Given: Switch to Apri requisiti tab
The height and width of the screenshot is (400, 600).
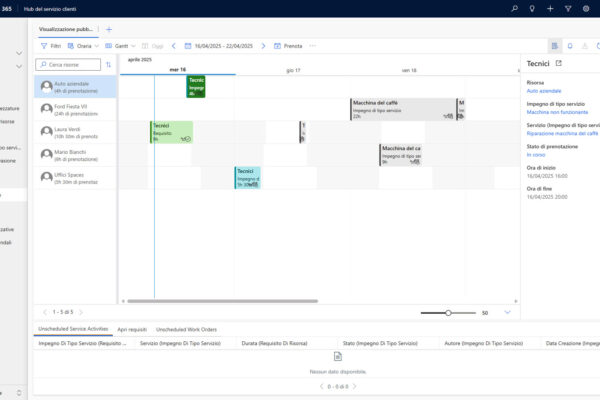Looking at the screenshot, I should tap(132, 330).
